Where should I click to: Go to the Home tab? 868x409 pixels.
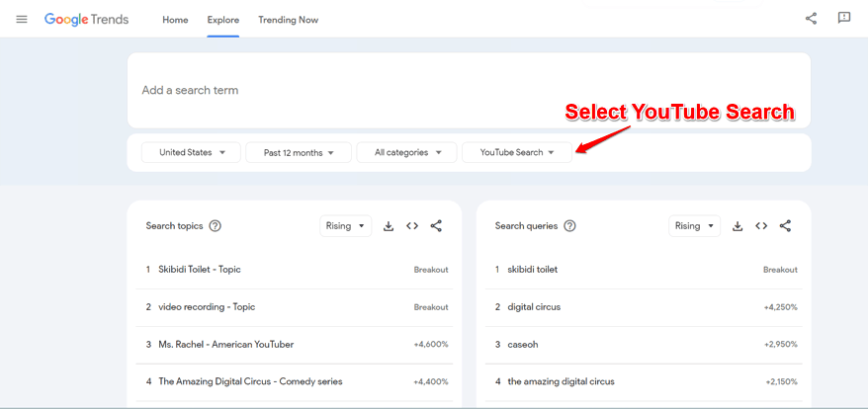coord(175,20)
